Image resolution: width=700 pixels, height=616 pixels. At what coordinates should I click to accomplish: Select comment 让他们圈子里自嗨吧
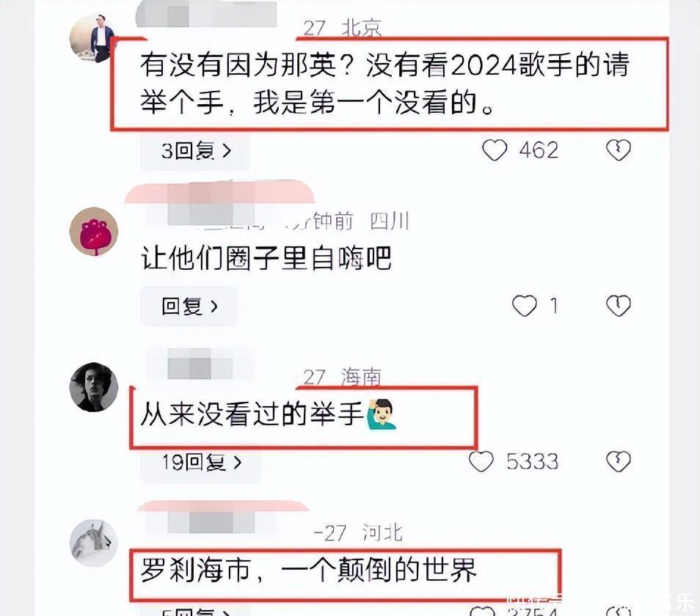pyautogui.click(x=266, y=258)
